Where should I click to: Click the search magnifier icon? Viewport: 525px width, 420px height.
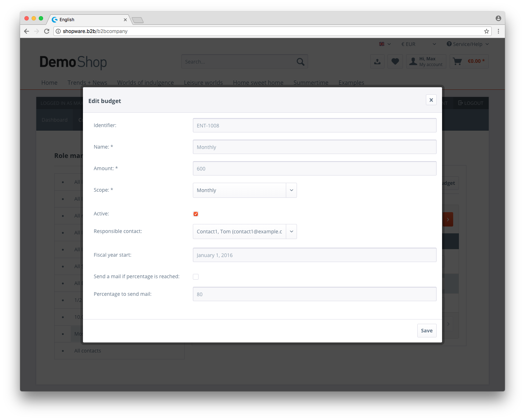(300, 62)
